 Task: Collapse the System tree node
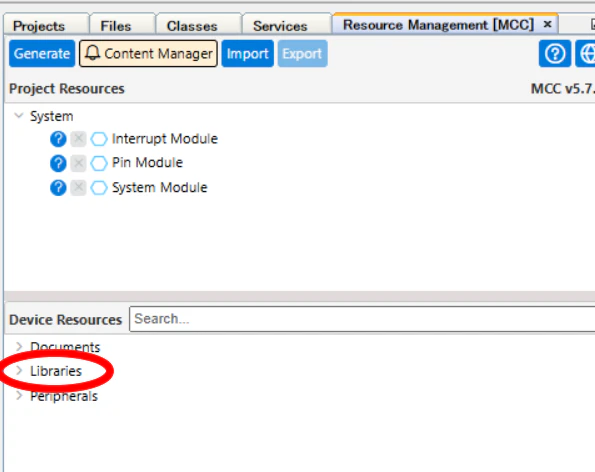click(19, 115)
